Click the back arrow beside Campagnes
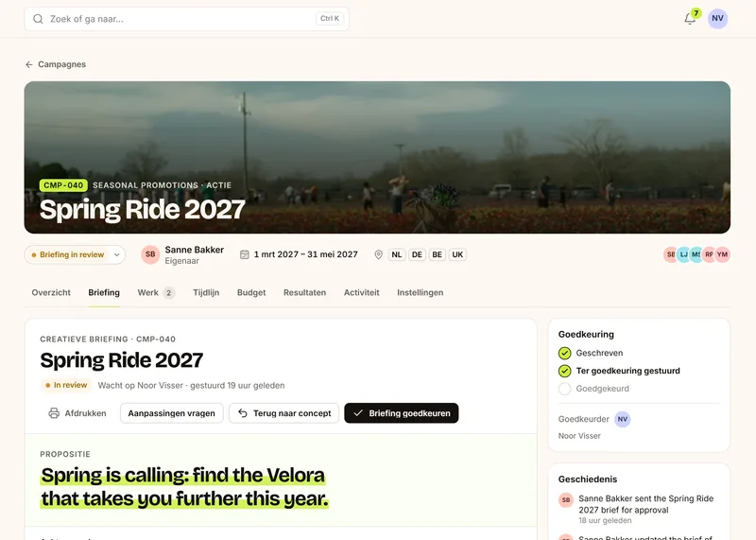The width and height of the screenshot is (756, 540). (x=29, y=64)
